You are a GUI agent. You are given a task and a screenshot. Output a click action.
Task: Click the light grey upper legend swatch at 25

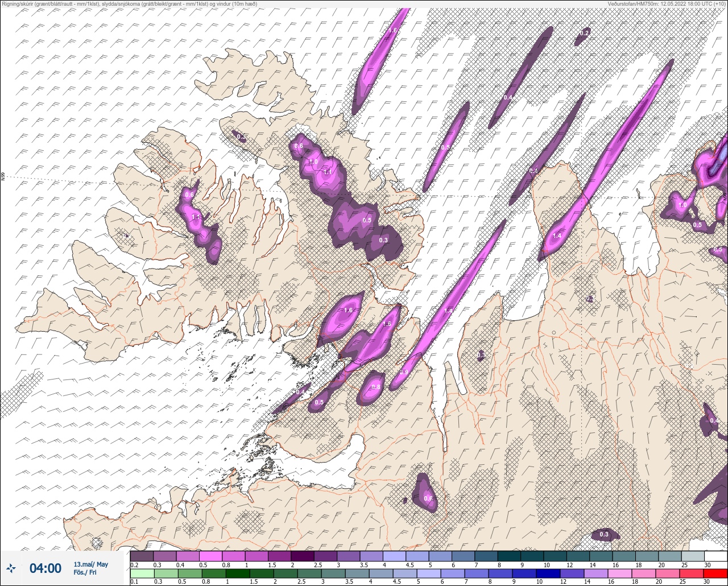693,556
